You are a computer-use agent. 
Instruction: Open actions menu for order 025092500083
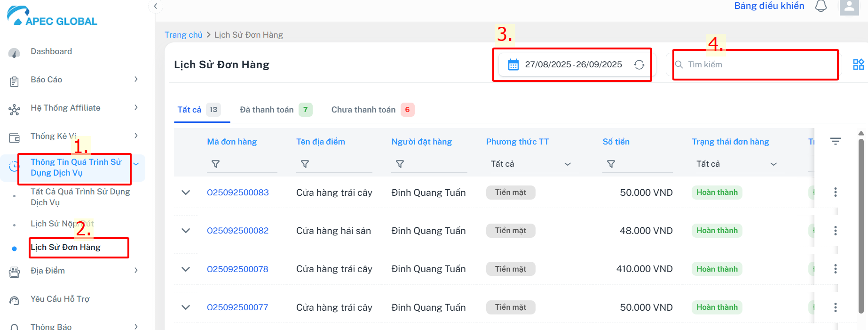tap(835, 192)
